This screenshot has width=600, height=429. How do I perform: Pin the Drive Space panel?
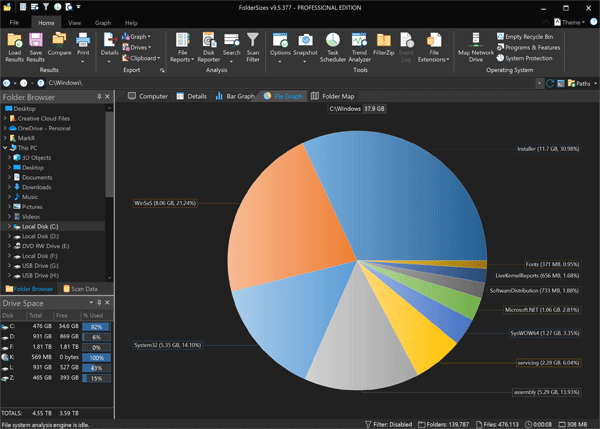tap(99, 303)
